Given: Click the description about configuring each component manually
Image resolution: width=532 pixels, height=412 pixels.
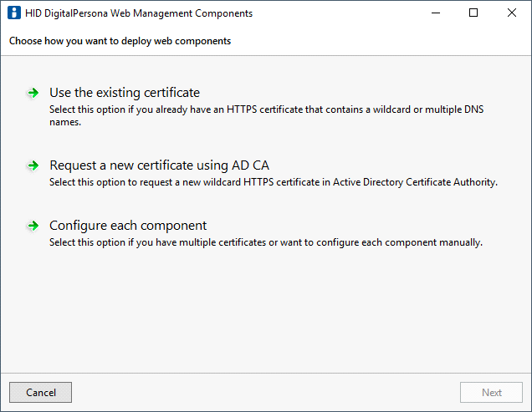Looking at the screenshot, I should (266, 243).
